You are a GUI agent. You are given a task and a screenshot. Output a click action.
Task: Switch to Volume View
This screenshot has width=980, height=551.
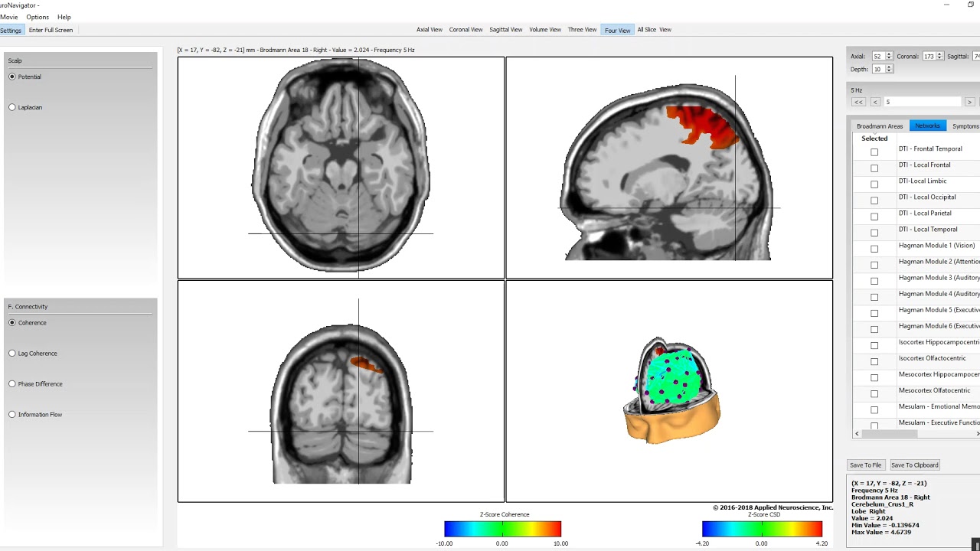tap(545, 30)
